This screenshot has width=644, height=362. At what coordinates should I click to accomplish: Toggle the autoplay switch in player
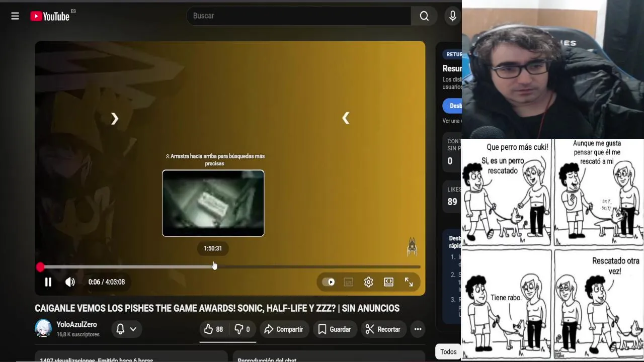tap(329, 282)
